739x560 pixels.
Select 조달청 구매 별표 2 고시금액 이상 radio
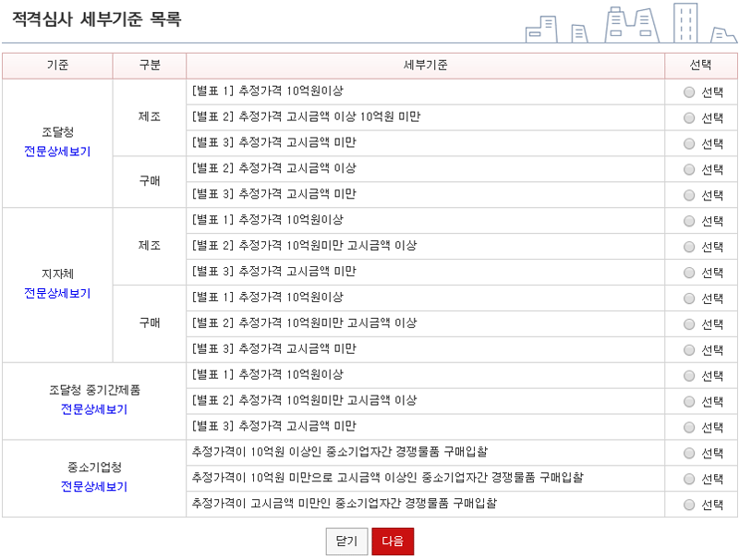(x=689, y=170)
